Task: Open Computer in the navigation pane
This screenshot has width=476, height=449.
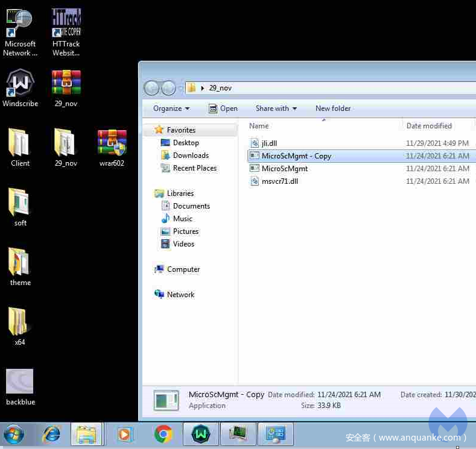Action: (183, 269)
